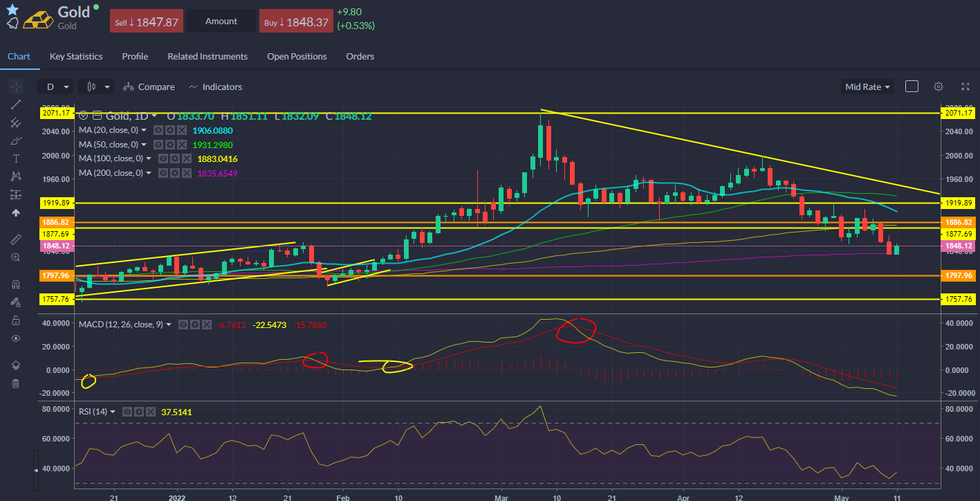Switch to the Key Statistics tab
The width and height of the screenshot is (980, 501).
76,57
